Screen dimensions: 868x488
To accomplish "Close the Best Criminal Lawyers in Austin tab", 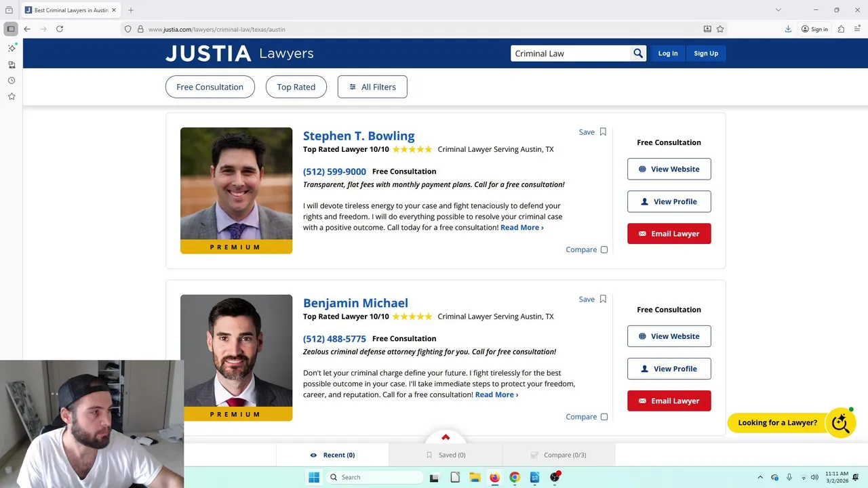I will tap(113, 10).
